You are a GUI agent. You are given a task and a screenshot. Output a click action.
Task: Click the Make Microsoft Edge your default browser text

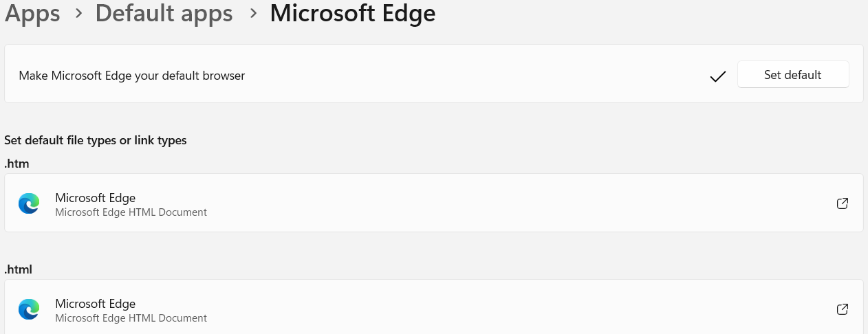click(x=132, y=76)
